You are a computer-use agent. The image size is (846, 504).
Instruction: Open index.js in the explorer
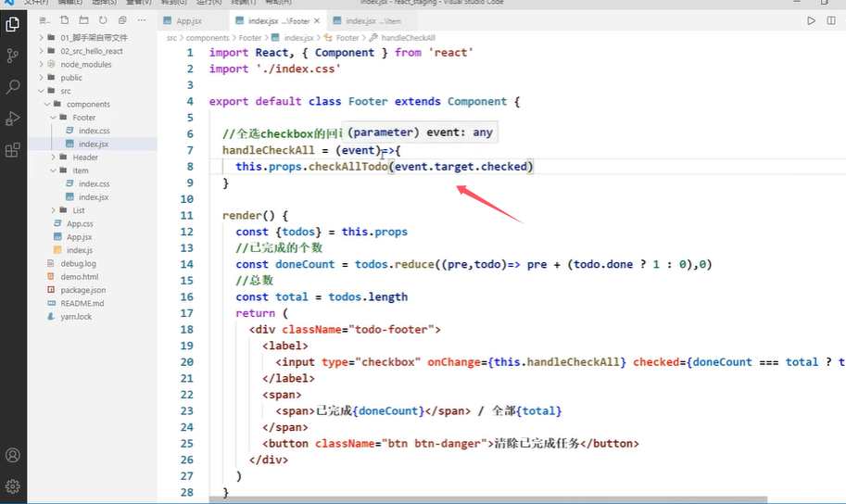80,250
